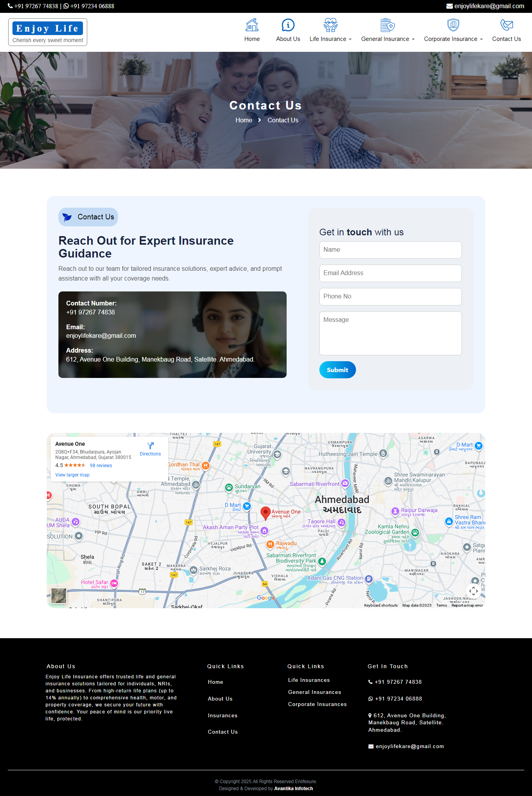The width and height of the screenshot is (532, 796).
Task: Click the Contact Us envelope icon in navbar
Action: [506, 25]
